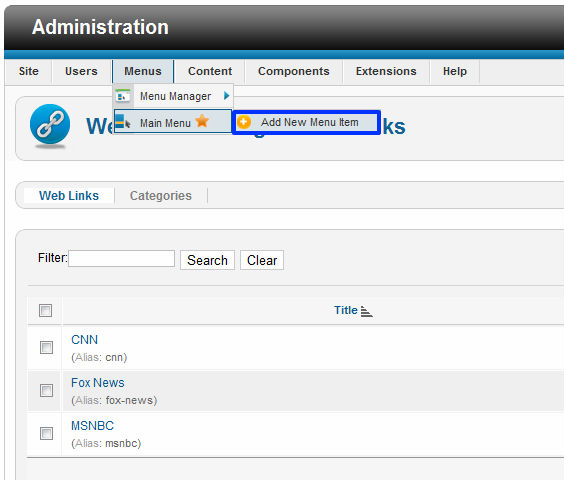This screenshot has height=480, width=564.
Task: Check the Fox News row checkbox
Action: [x=46, y=390]
